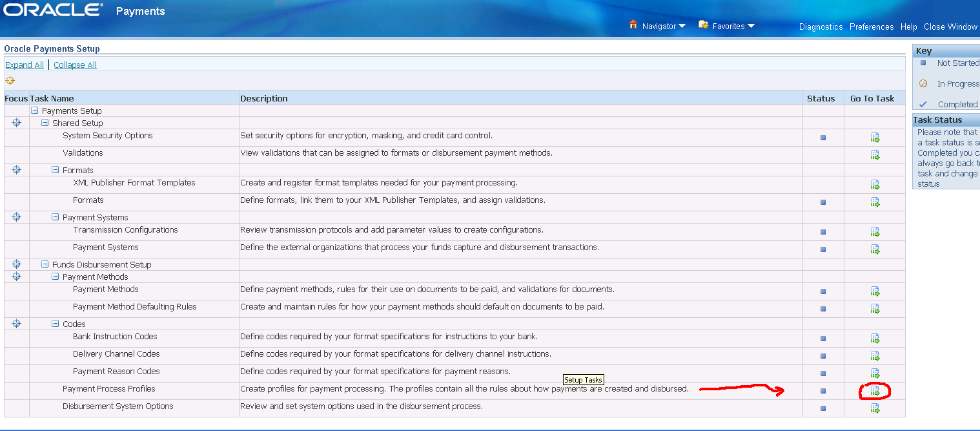Screen dimensions: 980x431
Task: Open Go To Task for XML Publisher Format Templates
Action: point(875,184)
